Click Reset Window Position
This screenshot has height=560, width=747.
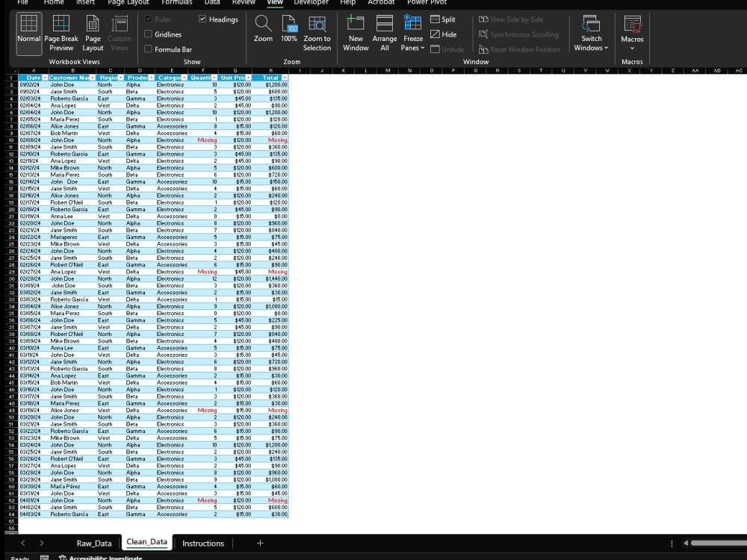pos(519,49)
